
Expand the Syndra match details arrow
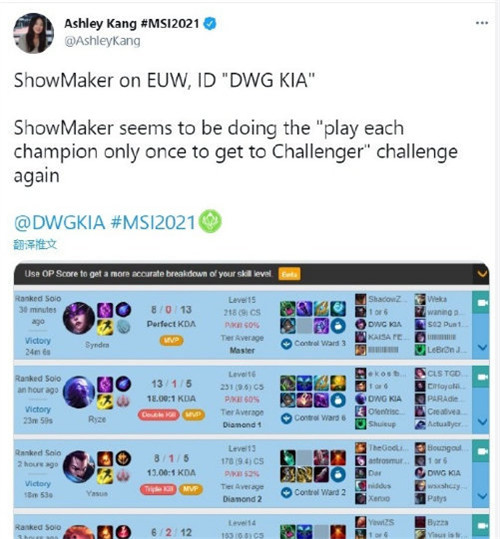[x=482, y=347]
